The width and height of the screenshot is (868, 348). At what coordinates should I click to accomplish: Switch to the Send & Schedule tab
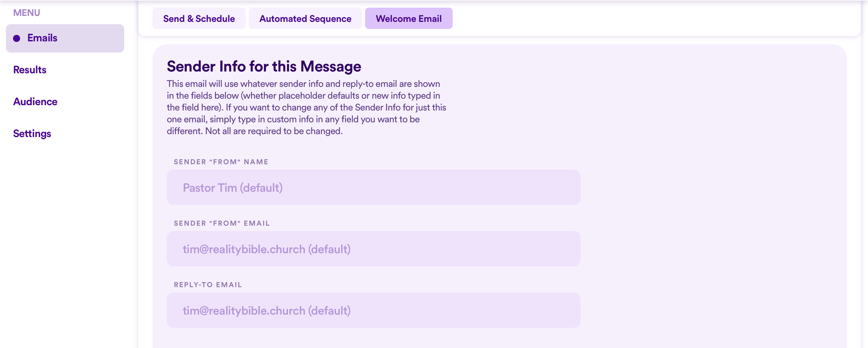(x=199, y=19)
